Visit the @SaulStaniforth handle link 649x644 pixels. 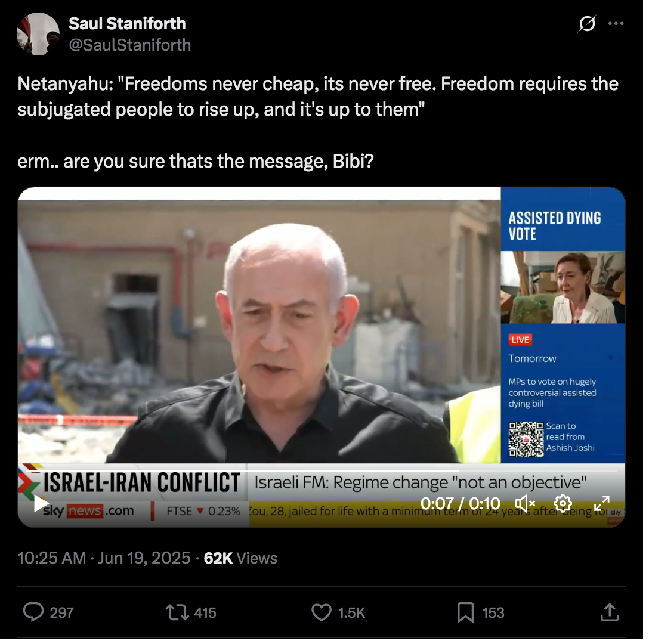click(129, 45)
